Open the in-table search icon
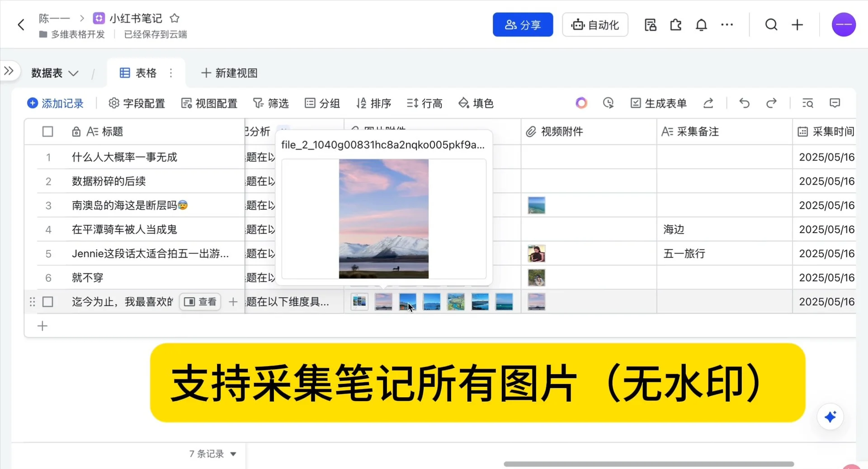This screenshot has height=469, width=868. tap(807, 103)
